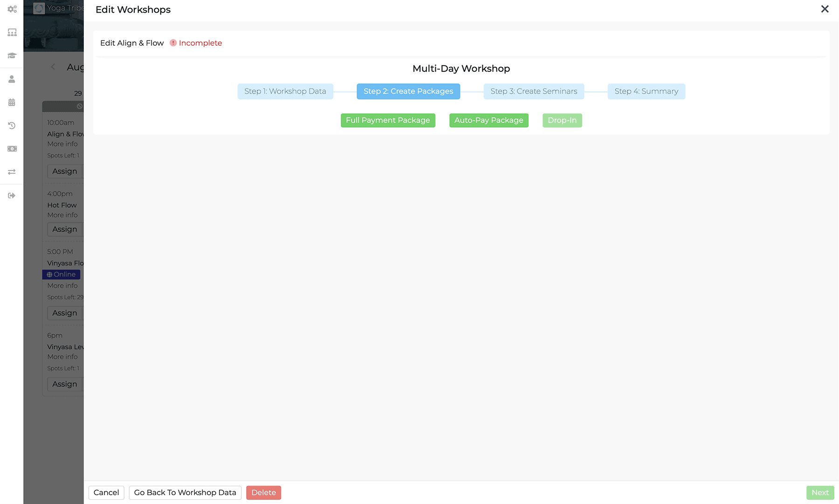Click the 6pm Vinyasa Level class name
This screenshot has width=839, height=504.
coord(65,347)
